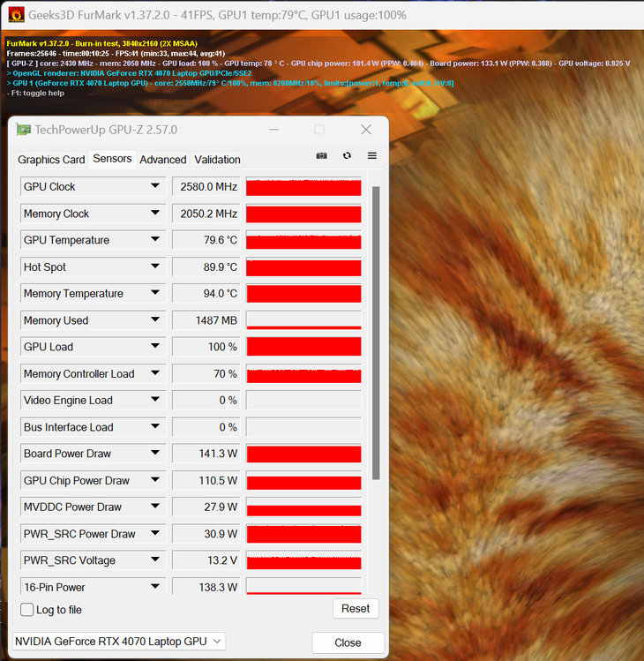
Task: Click the sensors list vertical scrollbar
Action: [376, 333]
